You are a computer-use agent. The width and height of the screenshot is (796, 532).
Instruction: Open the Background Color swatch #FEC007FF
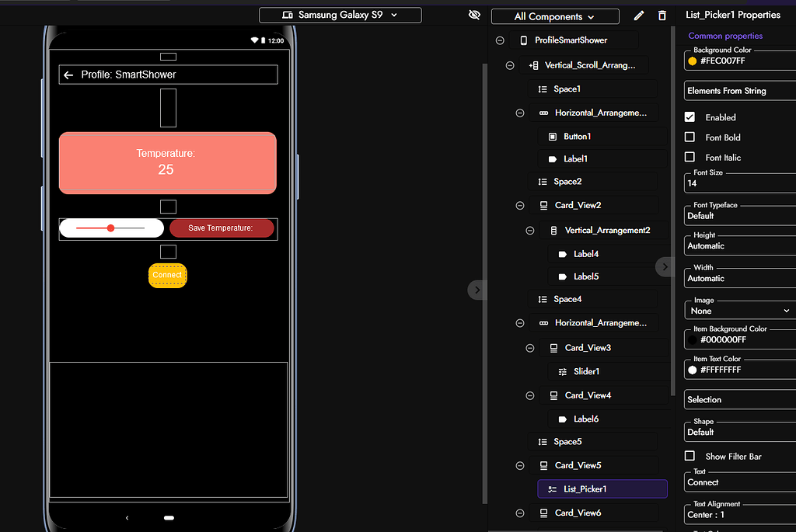point(692,61)
